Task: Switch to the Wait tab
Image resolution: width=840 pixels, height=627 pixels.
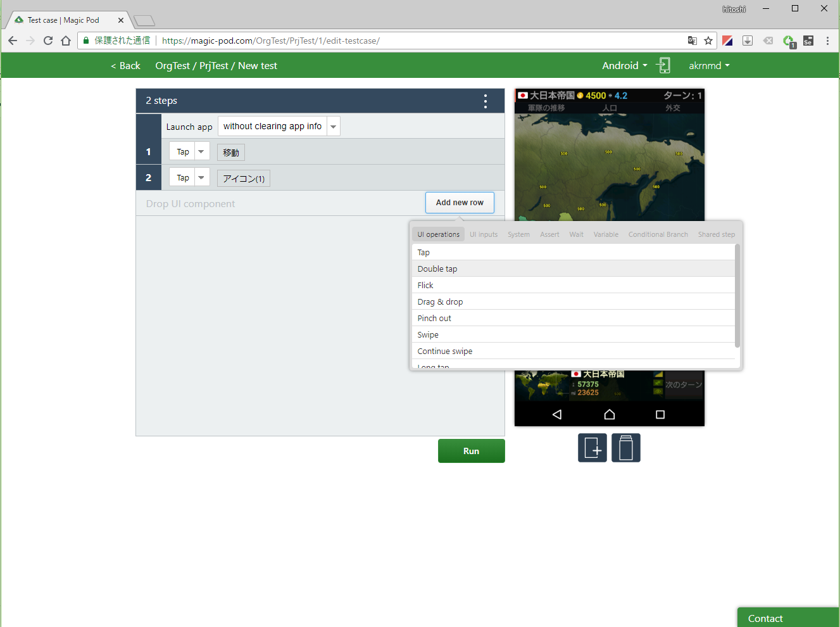Action: [576, 234]
